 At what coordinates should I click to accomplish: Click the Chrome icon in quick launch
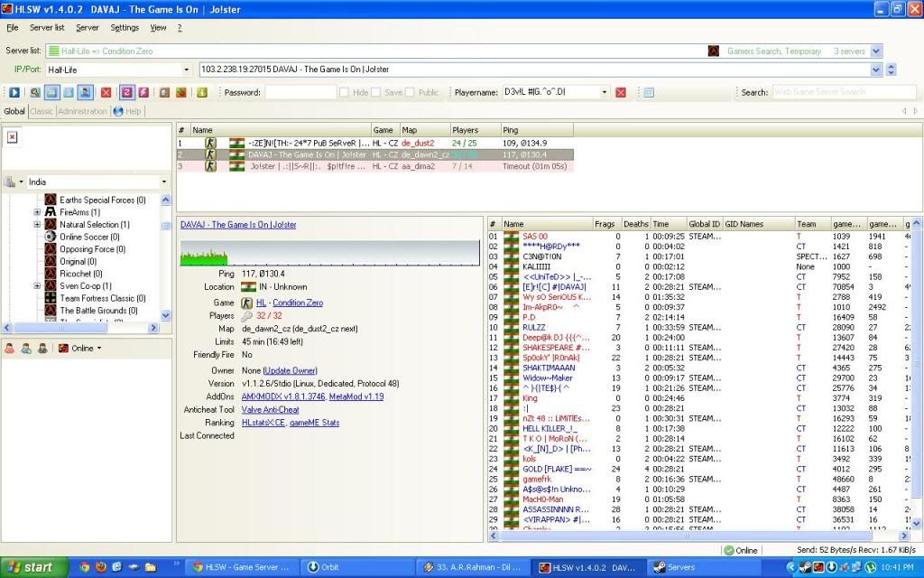point(85,567)
